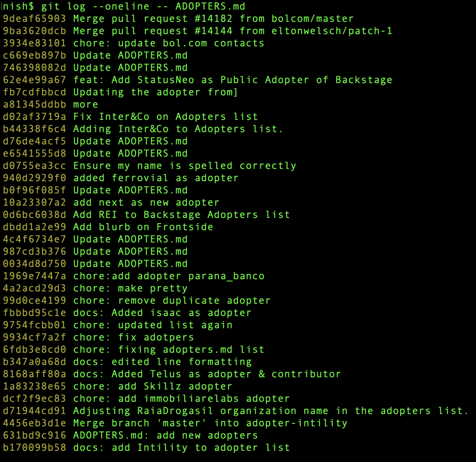
Task: Click commit hash 9deaf65903
Action: point(34,19)
